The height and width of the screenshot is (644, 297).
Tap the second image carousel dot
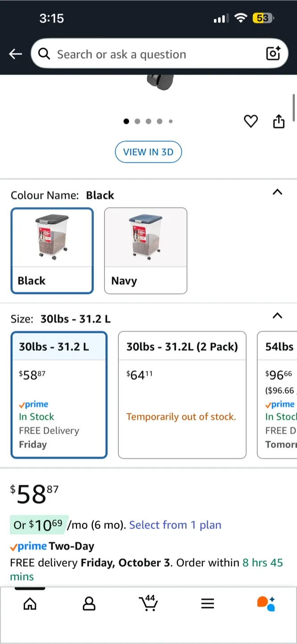(137, 121)
